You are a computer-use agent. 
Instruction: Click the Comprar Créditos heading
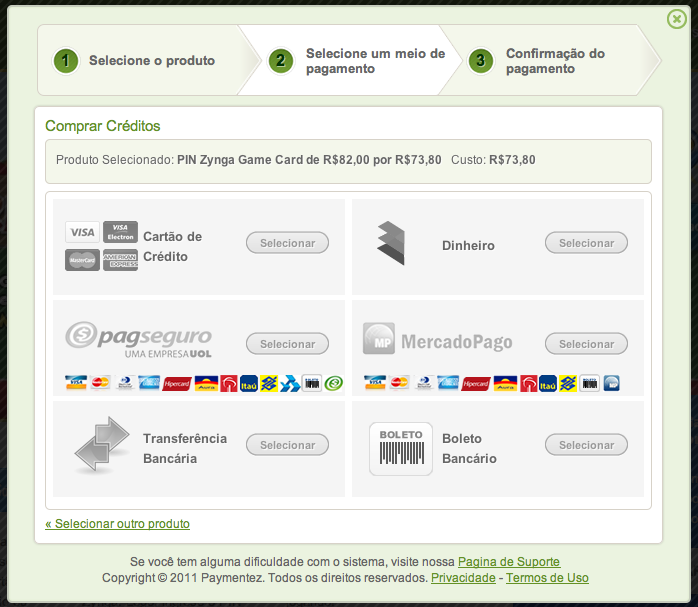pos(103,126)
